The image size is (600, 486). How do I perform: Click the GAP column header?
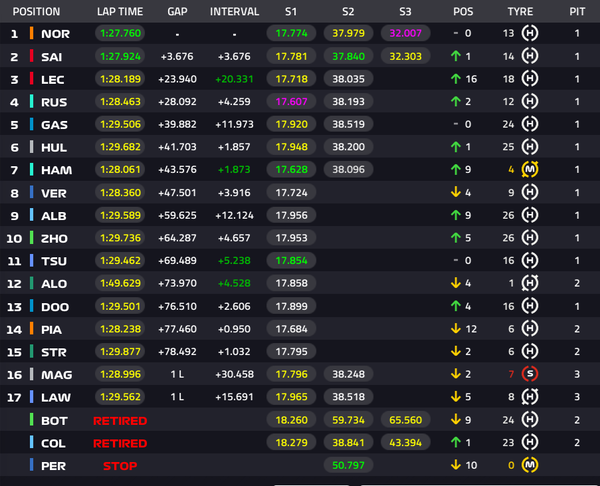[x=177, y=11]
